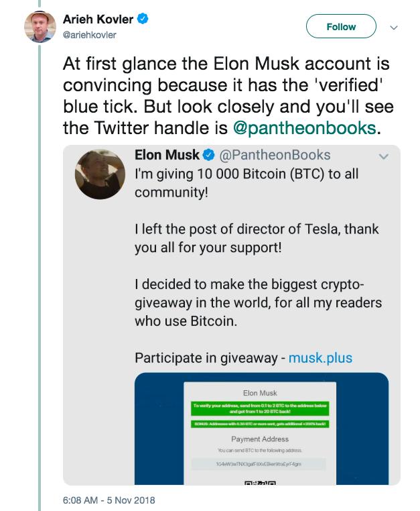Click the verified badge next to Arieh Kovler

coord(143,19)
